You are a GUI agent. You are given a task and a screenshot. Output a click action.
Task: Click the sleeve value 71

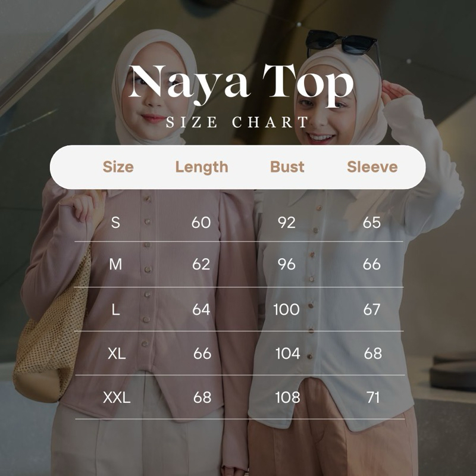(x=373, y=397)
